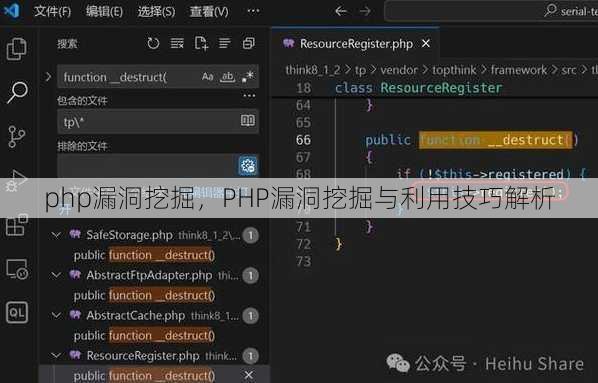
Task: Refresh the search results
Action: click(x=153, y=43)
